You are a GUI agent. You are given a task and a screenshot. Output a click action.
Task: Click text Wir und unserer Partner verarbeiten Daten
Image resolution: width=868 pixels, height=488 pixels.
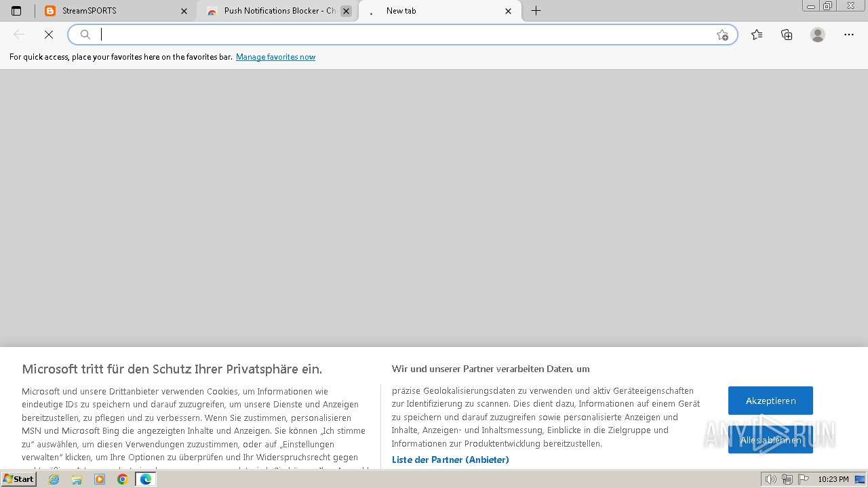490,369
